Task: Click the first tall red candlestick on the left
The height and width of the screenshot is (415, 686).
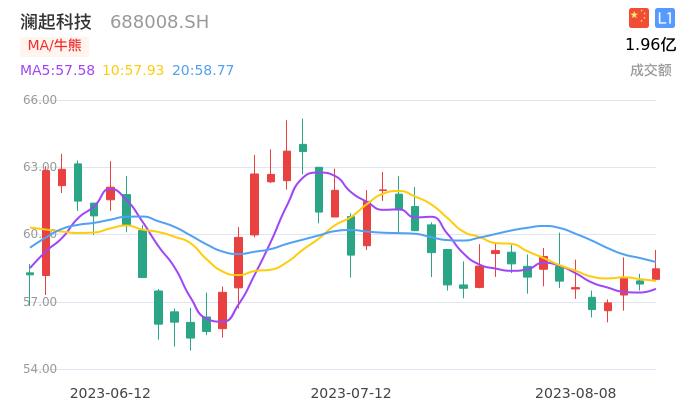Action: 46,223
